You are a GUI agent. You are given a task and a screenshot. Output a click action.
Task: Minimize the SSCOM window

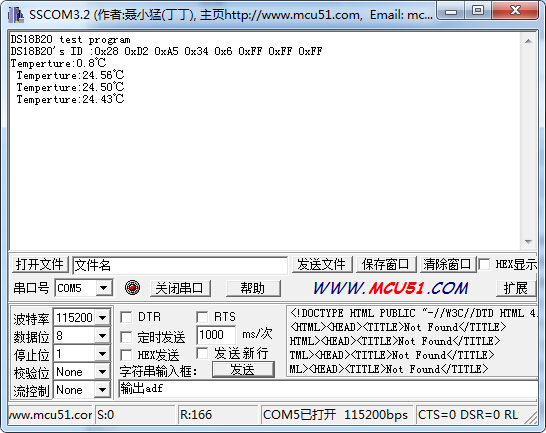[451, 10]
